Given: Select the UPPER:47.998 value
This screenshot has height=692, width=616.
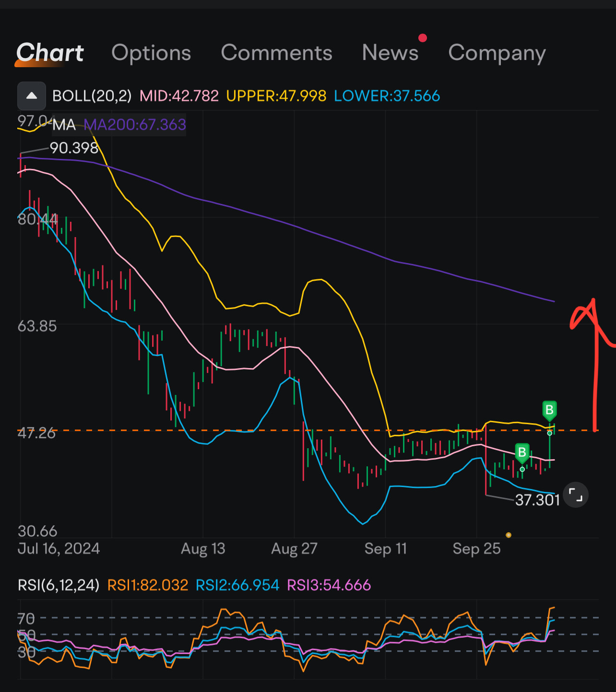Looking at the screenshot, I should point(276,96).
